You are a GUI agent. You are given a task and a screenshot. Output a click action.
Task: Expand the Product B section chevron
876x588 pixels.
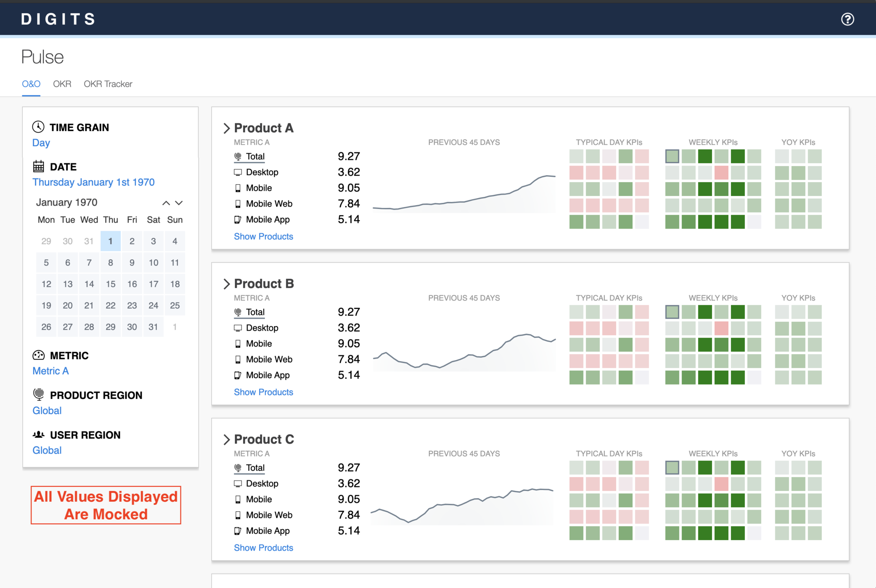click(x=226, y=284)
